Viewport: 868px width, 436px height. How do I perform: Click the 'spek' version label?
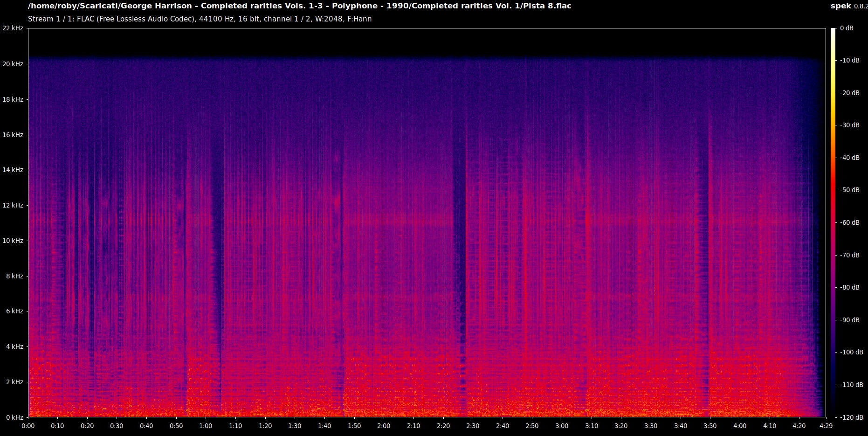[849, 6]
